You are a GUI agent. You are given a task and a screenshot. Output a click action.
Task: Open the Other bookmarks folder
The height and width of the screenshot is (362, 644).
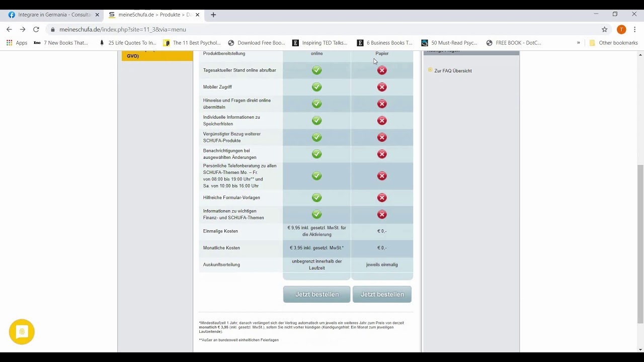coord(613,43)
